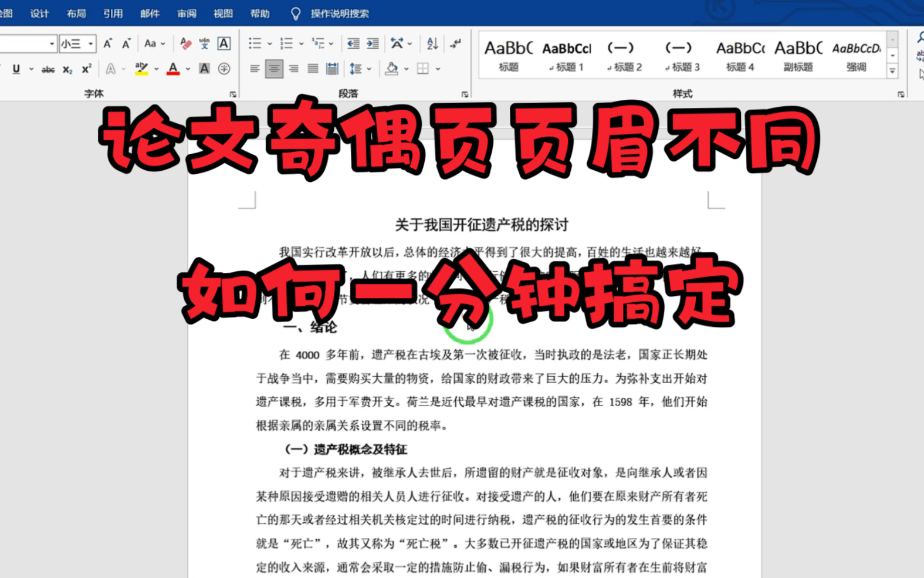The width and height of the screenshot is (924, 578).
Task: Open line spacing options
Action: pyautogui.click(x=356, y=69)
